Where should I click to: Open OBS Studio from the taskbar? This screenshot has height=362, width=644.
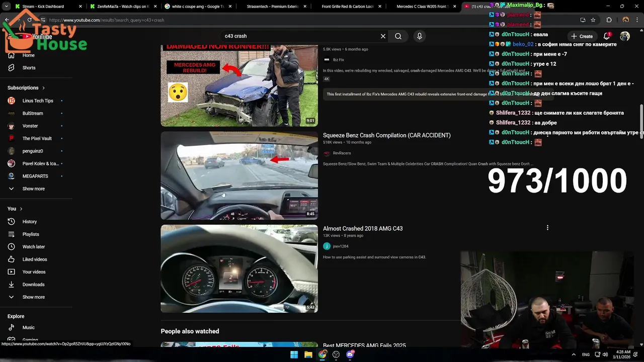(x=336, y=354)
